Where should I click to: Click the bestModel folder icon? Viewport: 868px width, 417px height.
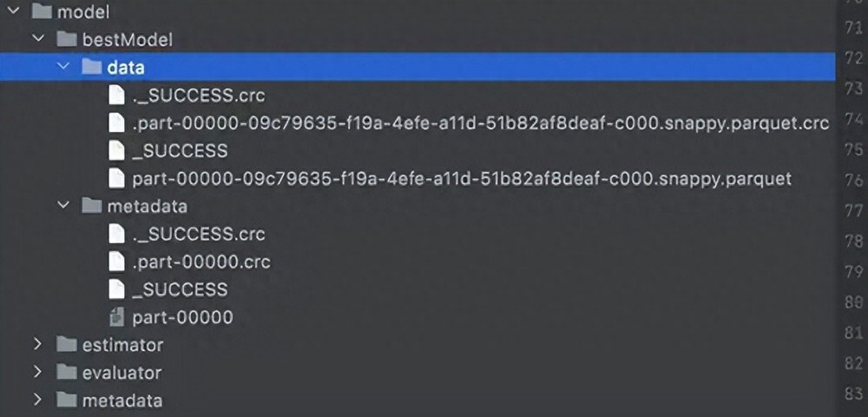coord(67,39)
